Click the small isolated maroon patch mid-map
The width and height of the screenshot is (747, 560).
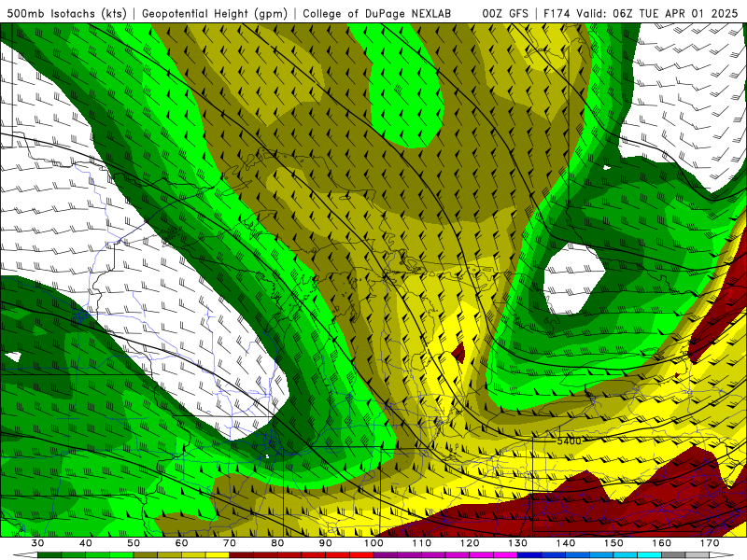point(458,353)
